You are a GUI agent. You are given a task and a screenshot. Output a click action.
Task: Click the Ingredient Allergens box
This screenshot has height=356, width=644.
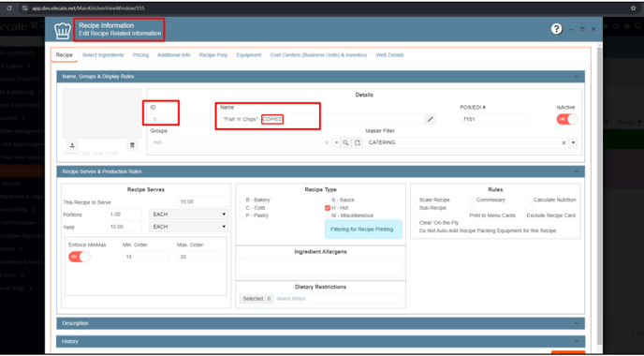tap(320, 267)
